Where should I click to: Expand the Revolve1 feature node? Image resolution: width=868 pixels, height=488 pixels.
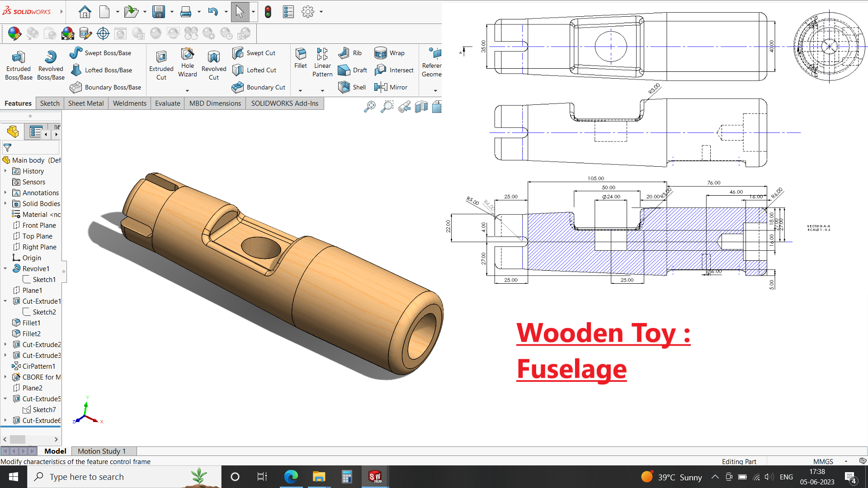click(x=5, y=268)
